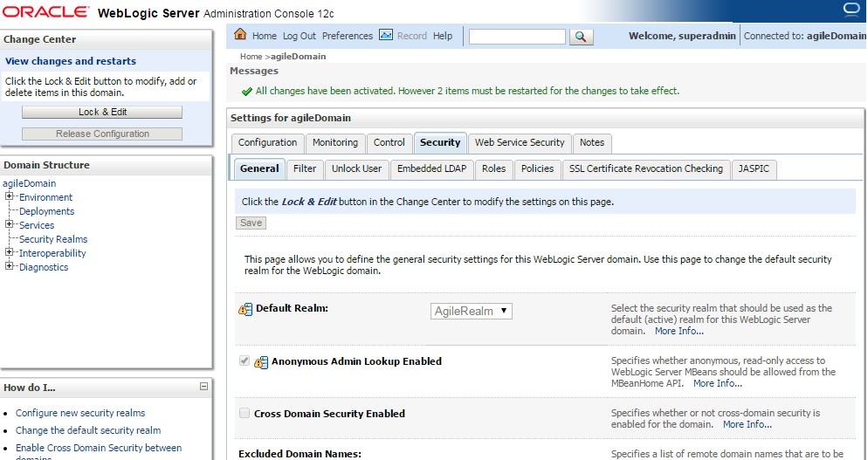868x460 pixels.
Task: Open Security Realms in Domain Structure
Action: coord(53,239)
